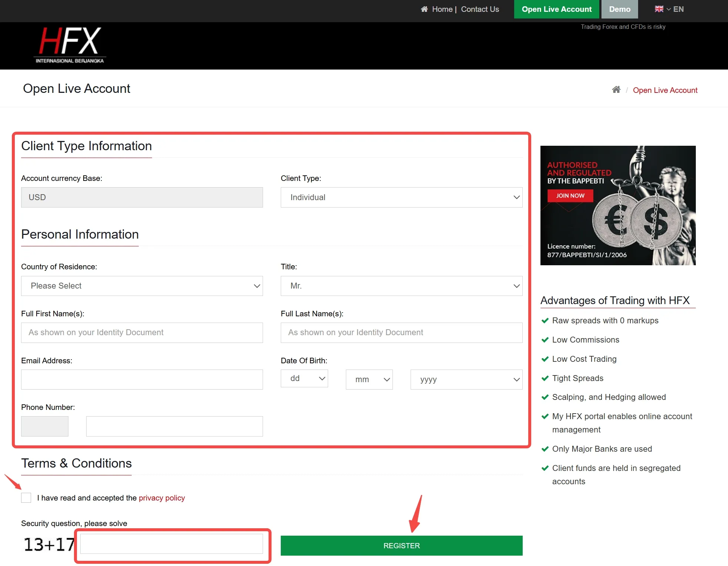Screen dimensions: 728x566
Task: Click 'Client funds are held in segregated accounts' text
Action: (x=616, y=475)
